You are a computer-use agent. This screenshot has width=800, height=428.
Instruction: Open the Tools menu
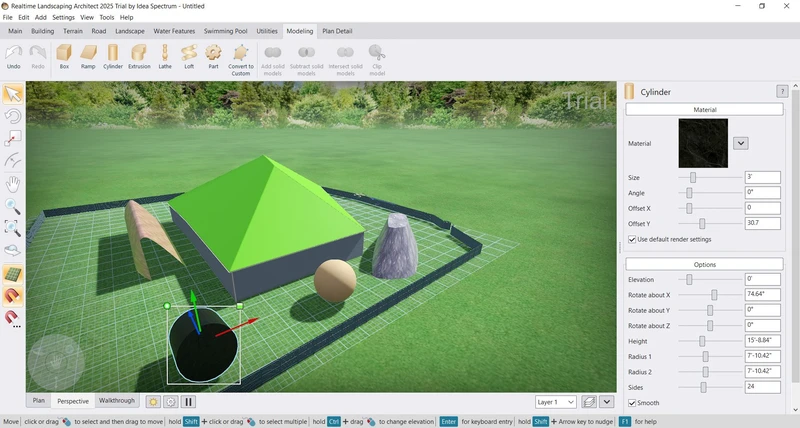click(107, 17)
